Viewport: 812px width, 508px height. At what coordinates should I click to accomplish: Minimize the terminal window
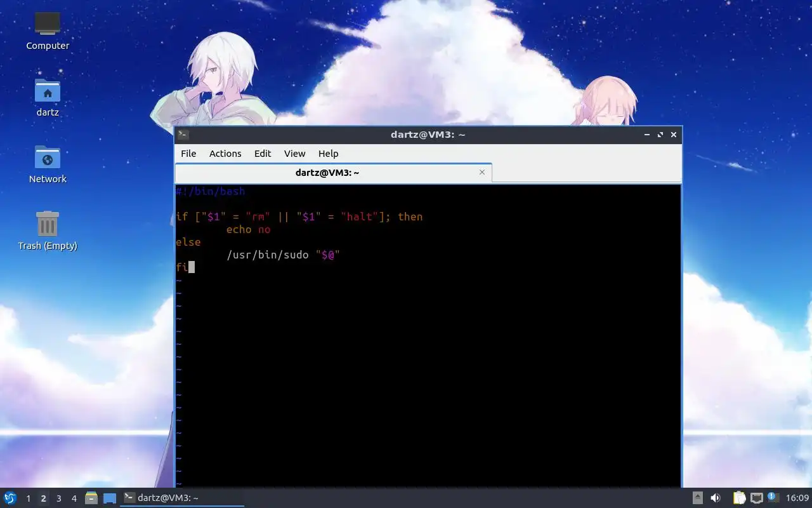(x=647, y=135)
